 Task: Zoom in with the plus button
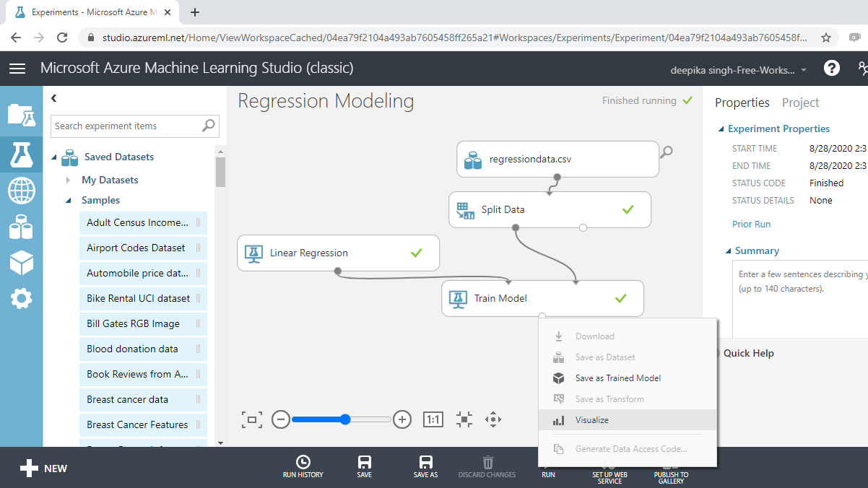tap(402, 419)
